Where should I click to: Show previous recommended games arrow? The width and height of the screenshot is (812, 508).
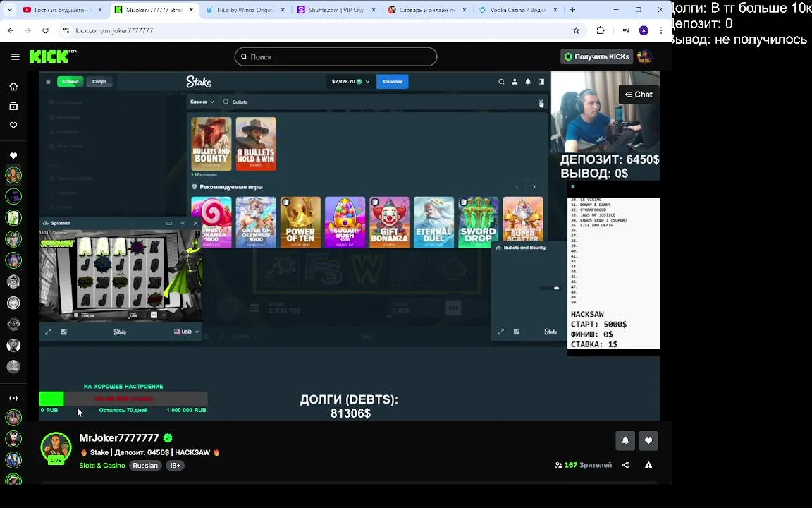coord(517,186)
